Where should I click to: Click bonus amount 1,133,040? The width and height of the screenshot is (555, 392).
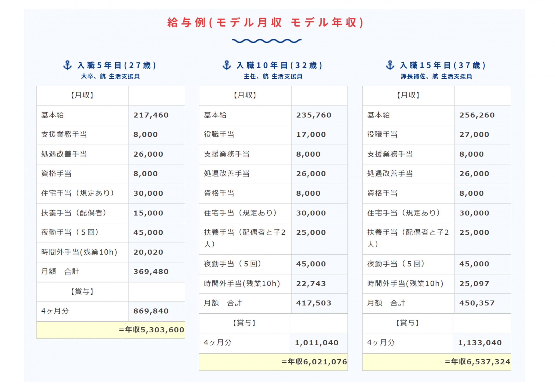click(x=480, y=343)
